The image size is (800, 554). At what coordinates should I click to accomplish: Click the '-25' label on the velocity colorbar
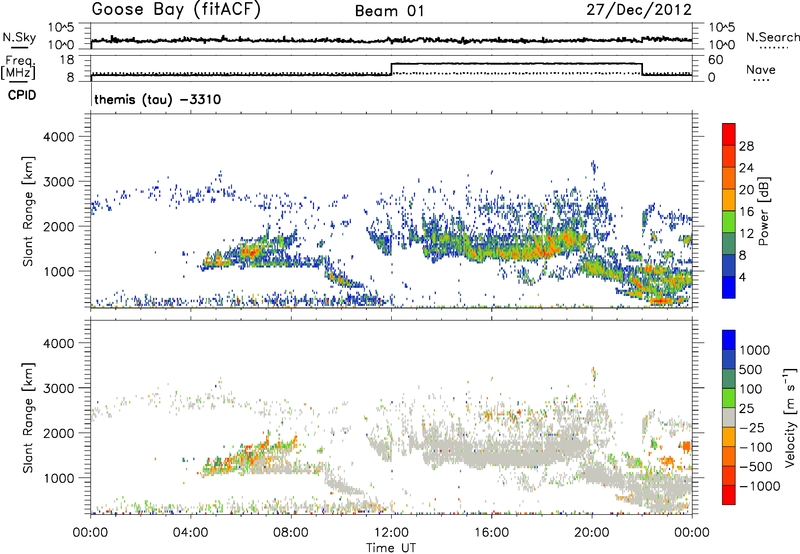751,428
